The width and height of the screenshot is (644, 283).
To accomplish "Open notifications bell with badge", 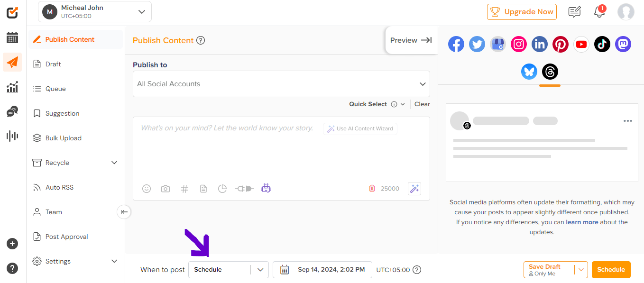I will tap(600, 11).
